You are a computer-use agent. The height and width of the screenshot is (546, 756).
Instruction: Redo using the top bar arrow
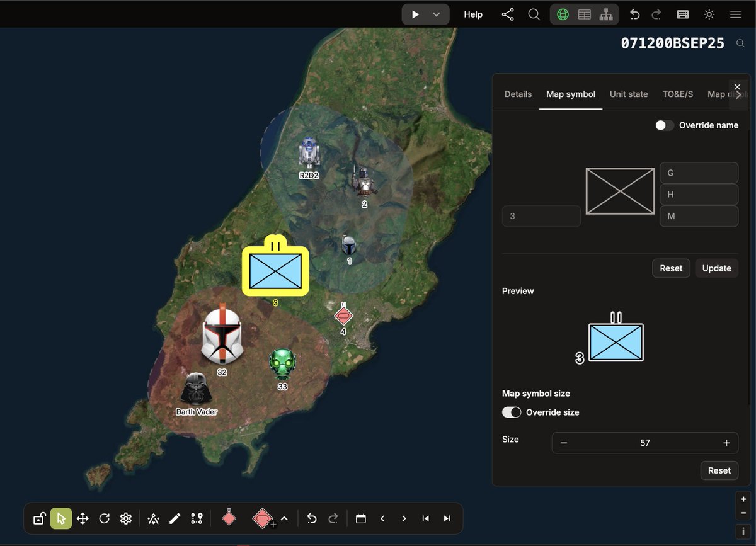pyautogui.click(x=656, y=14)
